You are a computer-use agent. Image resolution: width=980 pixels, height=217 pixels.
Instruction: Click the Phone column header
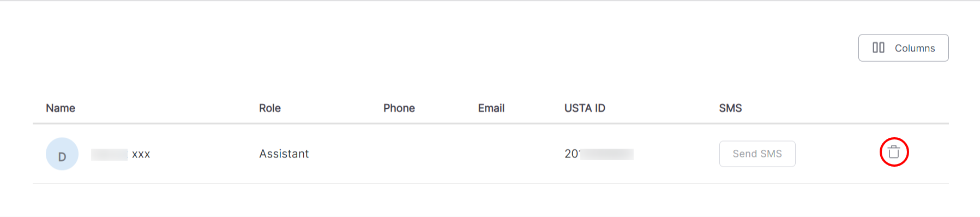399,108
